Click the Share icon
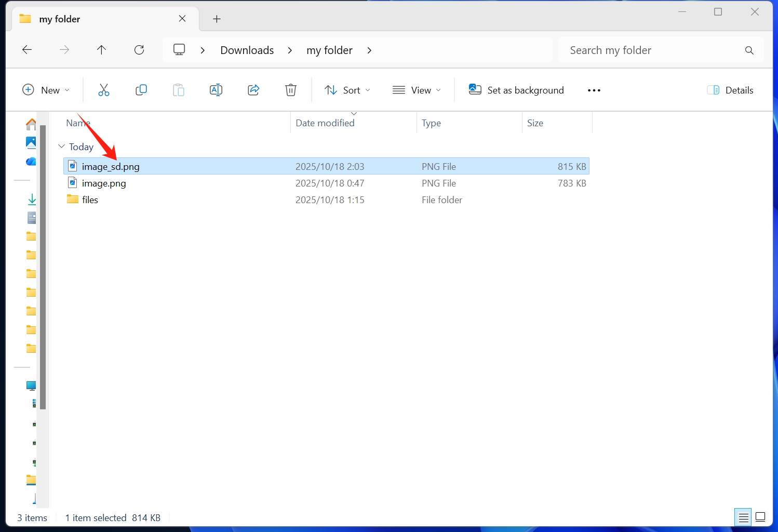This screenshot has width=778, height=532. pos(253,90)
